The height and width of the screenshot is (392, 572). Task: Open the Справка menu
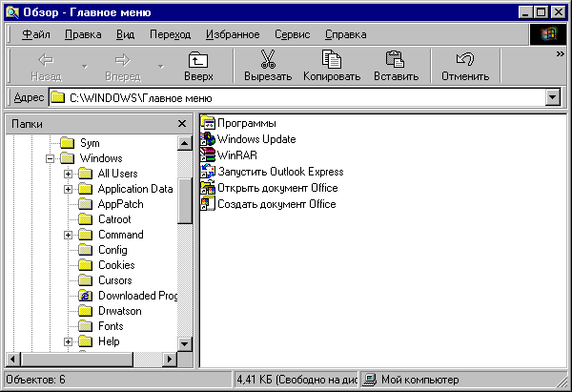point(345,34)
